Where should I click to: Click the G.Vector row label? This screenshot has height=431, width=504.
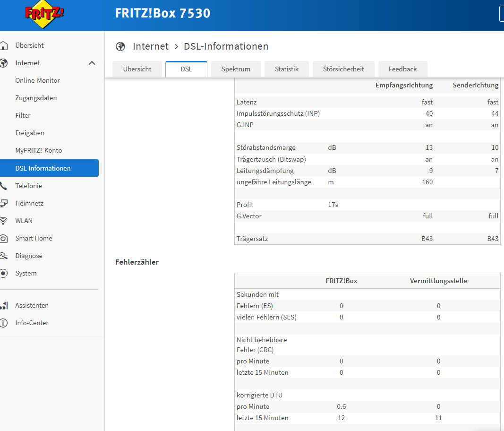pos(249,216)
